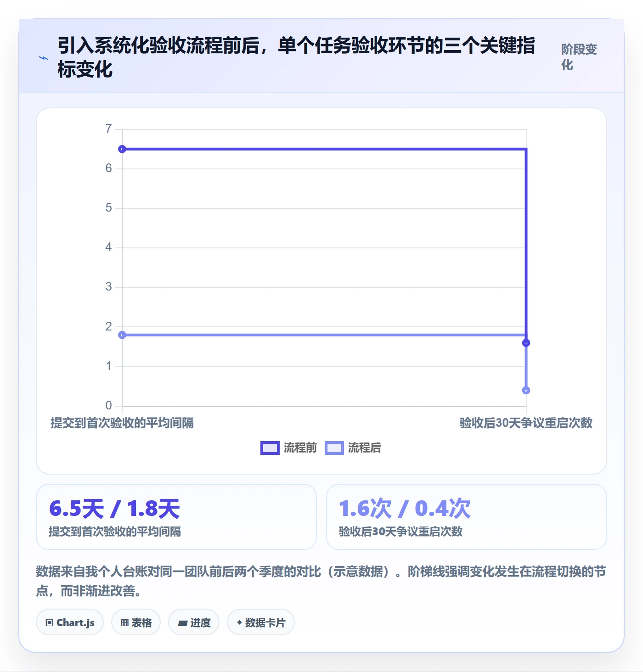Click the x-axis label 提交到首次验收的平均间隔
The image size is (643, 672).
pyautogui.click(x=122, y=423)
